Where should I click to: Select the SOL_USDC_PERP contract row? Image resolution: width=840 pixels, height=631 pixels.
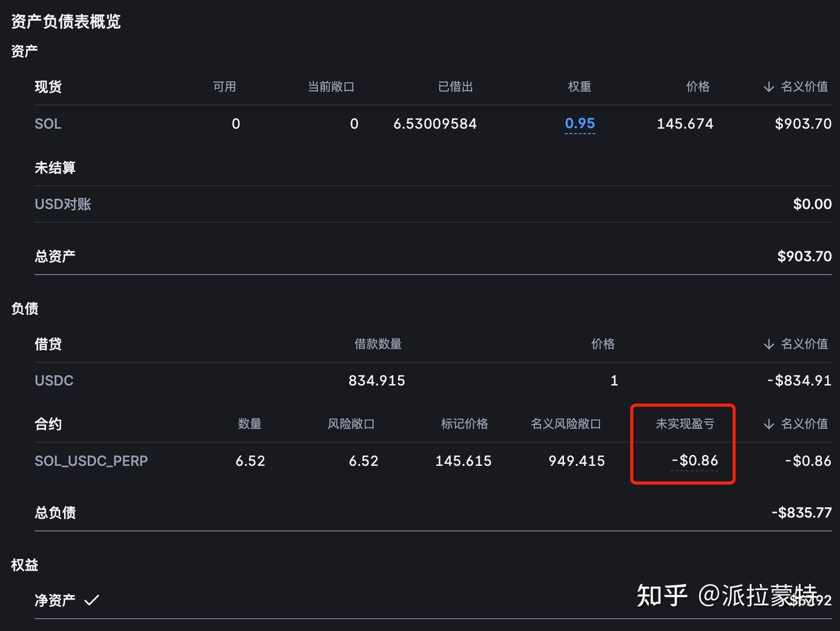click(91, 461)
